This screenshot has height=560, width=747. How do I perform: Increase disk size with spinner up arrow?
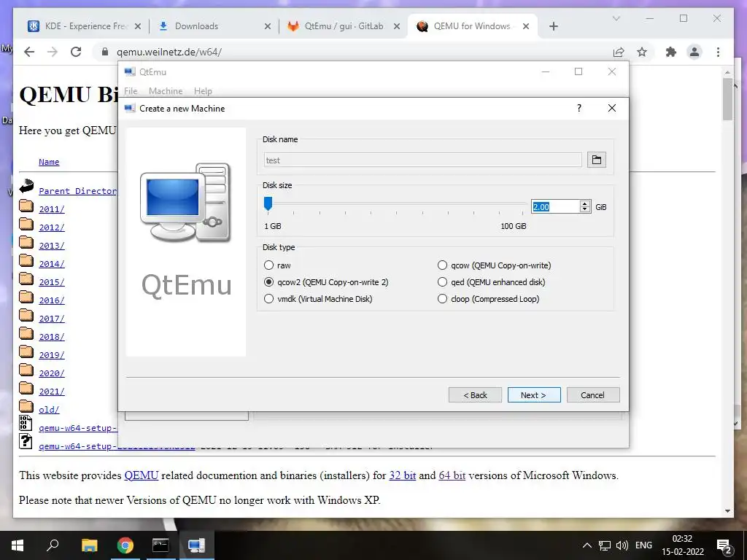click(x=585, y=203)
